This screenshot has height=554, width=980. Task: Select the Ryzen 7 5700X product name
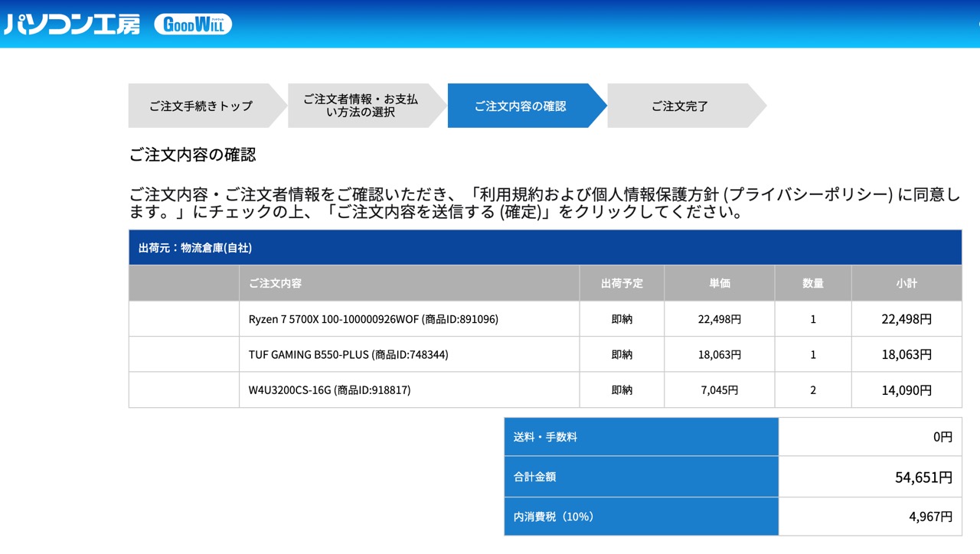point(373,319)
